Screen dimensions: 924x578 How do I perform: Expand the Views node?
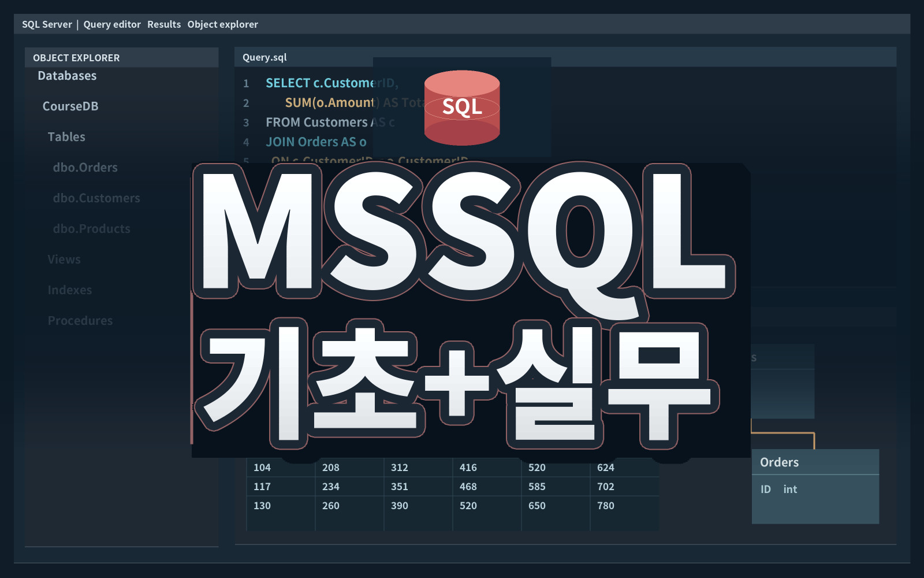(x=64, y=260)
